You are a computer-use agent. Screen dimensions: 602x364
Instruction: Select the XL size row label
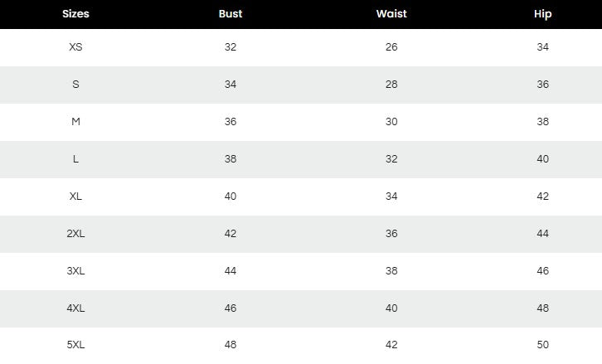75,197
